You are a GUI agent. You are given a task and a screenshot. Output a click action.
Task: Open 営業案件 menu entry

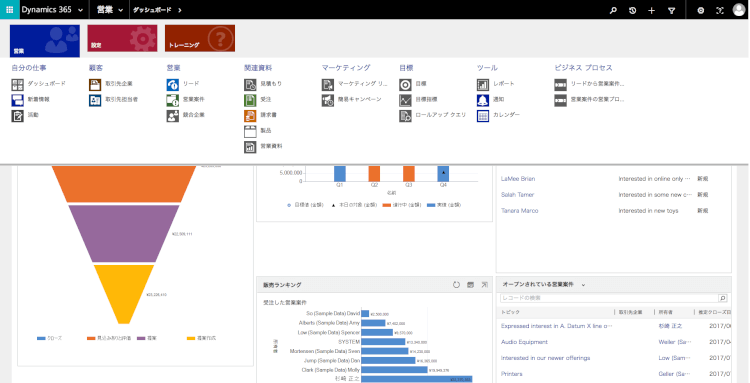click(x=186, y=99)
